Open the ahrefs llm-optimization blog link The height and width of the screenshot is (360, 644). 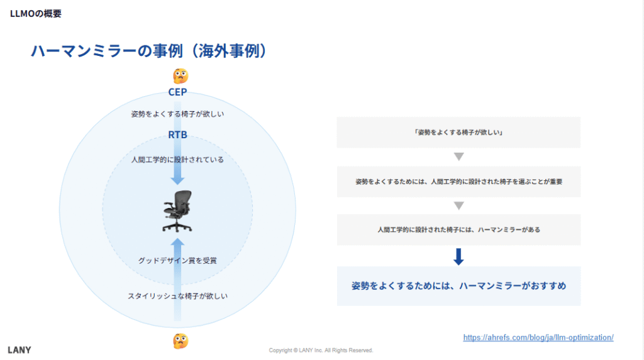click(538, 337)
